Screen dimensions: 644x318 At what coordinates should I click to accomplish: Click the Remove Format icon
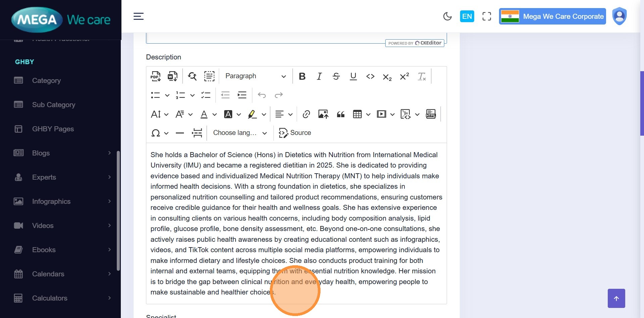pos(422,77)
